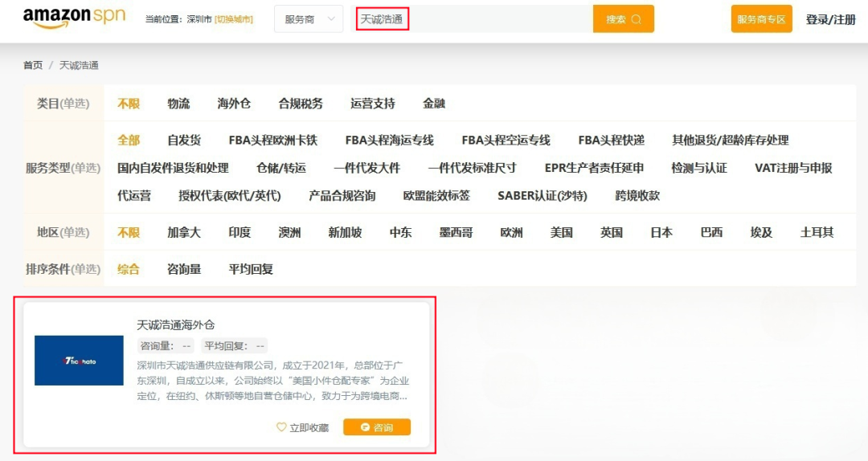Image resolution: width=868 pixels, height=461 pixels.
Task: Click the chevron arrow in the 服务商 selector
Action: pyautogui.click(x=331, y=18)
